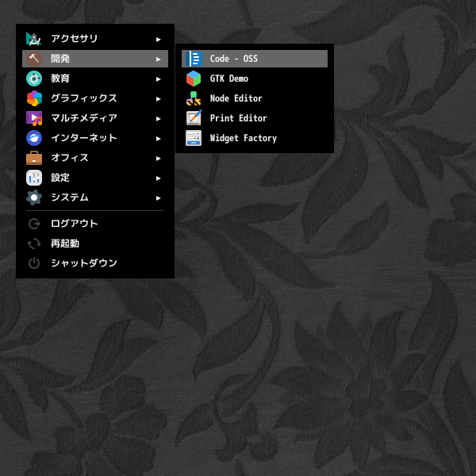Choose ログアウト to log out
This screenshot has width=476, height=476.
click(95, 224)
